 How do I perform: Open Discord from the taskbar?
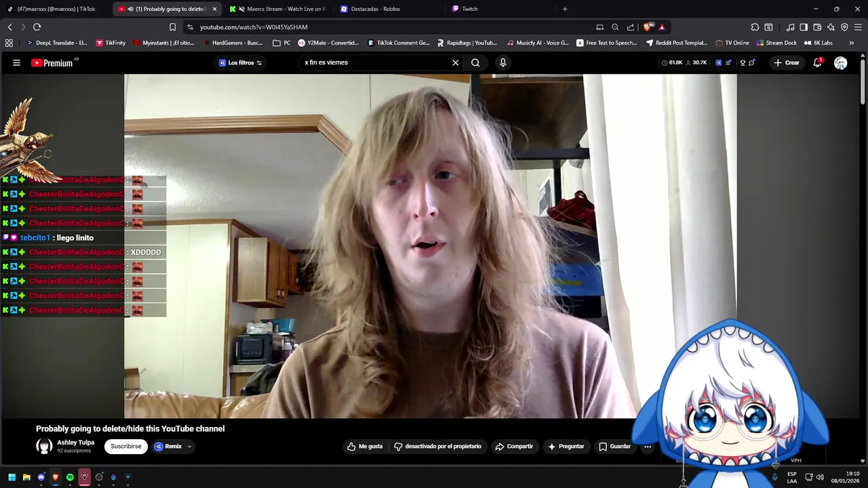tap(41, 477)
